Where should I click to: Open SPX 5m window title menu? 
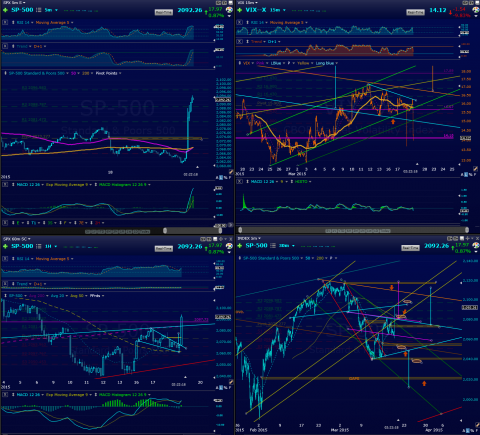(x=14, y=2)
